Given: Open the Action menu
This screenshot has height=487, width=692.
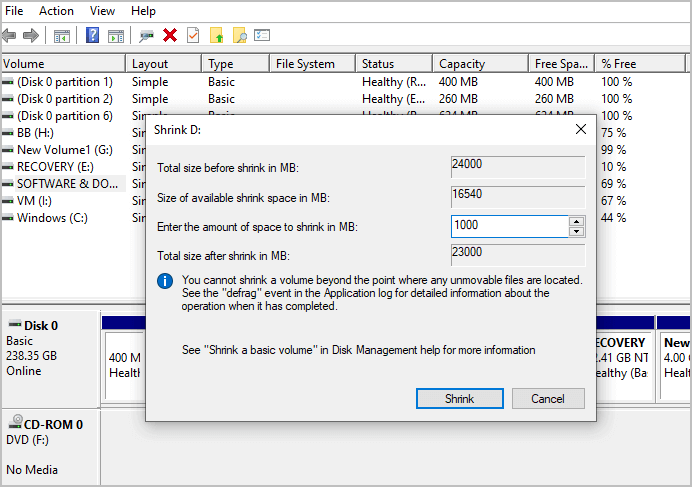Looking at the screenshot, I should tap(56, 11).
